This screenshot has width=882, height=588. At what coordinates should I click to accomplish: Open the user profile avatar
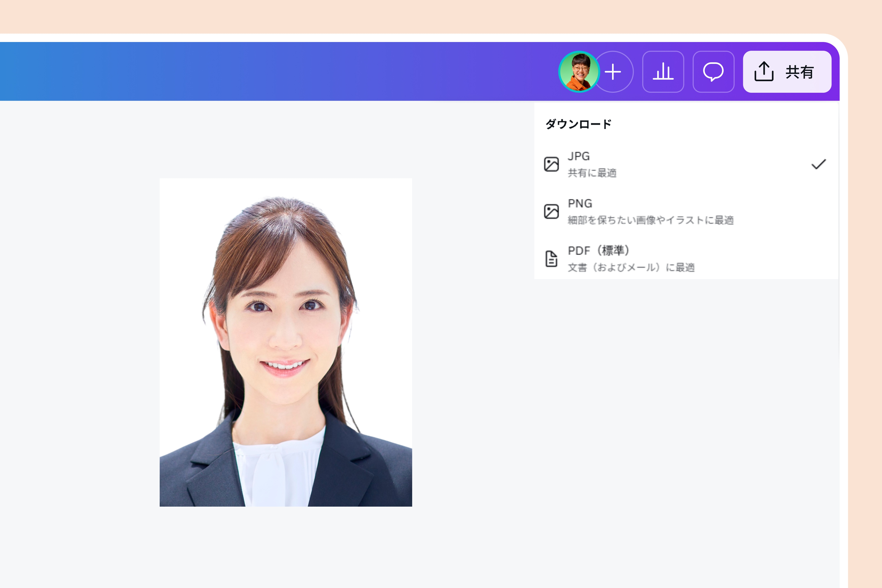pos(579,72)
